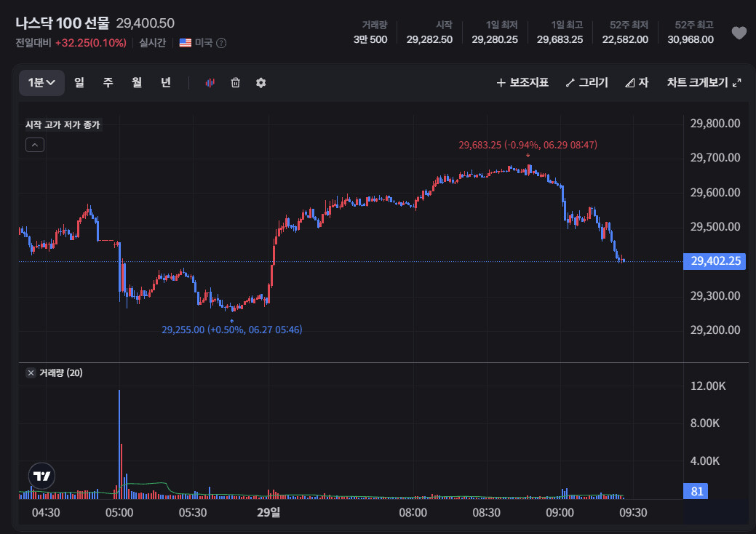Viewport: 756px width, 534px height.
Task: Open chart settings gear icon
Action: tap(260, 83)
